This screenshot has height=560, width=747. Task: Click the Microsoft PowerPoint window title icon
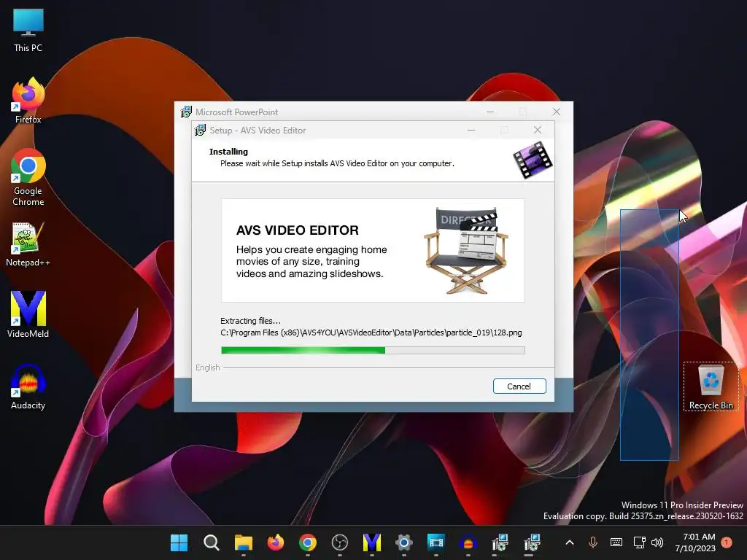186,112
